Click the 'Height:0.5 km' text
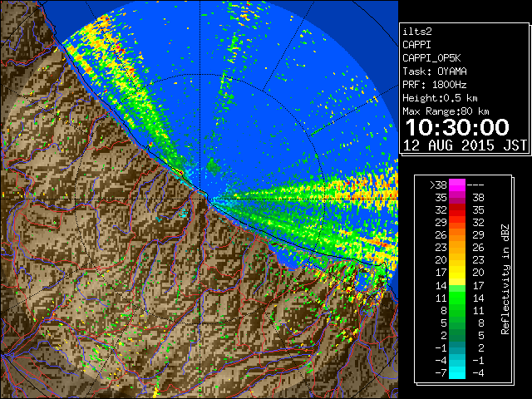The width and height of the screenshot is (532, 399). [440, 98]
